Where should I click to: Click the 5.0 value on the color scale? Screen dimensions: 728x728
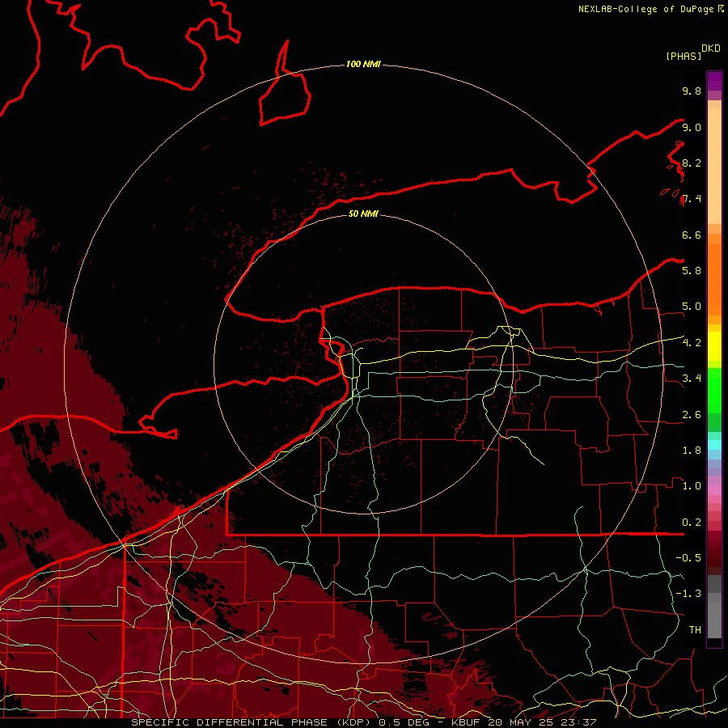(692, 307)
